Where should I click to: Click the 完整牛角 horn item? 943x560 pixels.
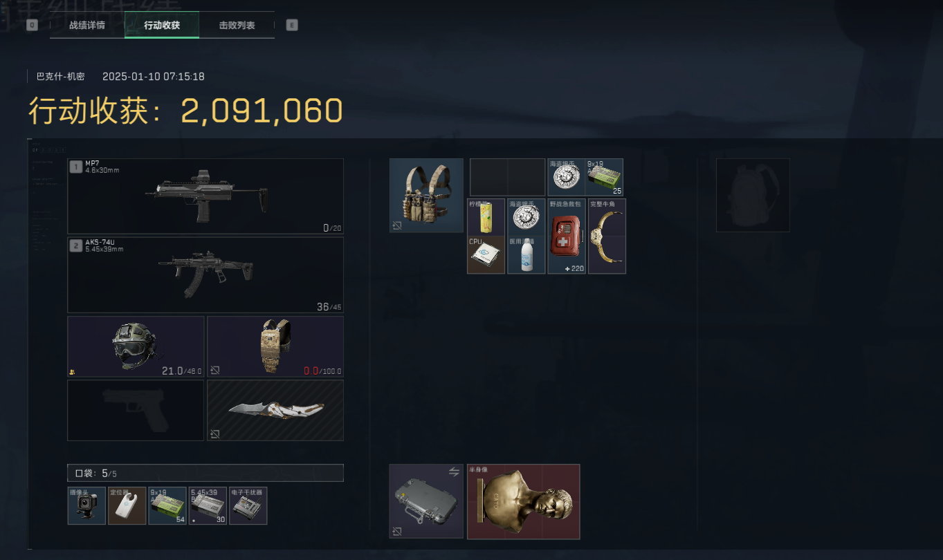coord(607,236)
